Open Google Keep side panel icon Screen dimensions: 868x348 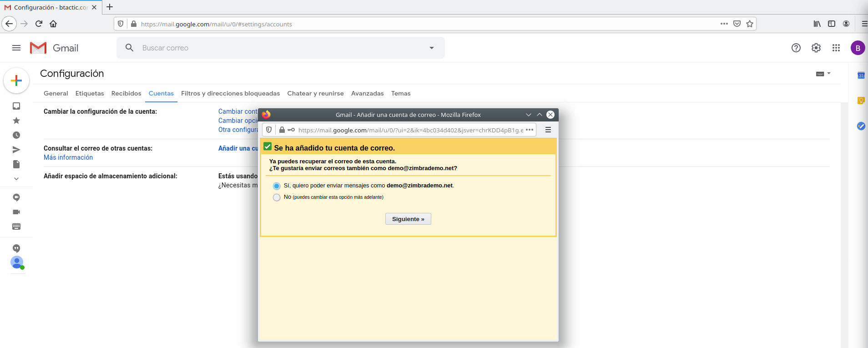point(861,101)
